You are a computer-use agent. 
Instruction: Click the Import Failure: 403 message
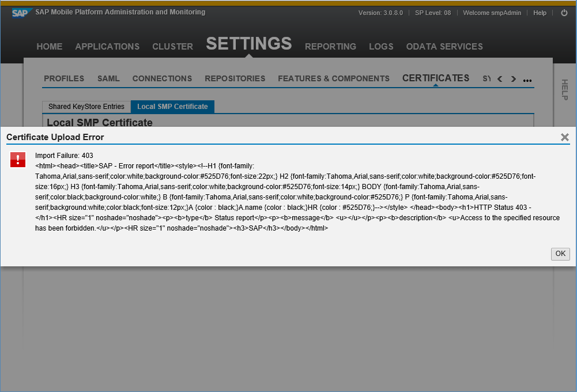point(64,156)
